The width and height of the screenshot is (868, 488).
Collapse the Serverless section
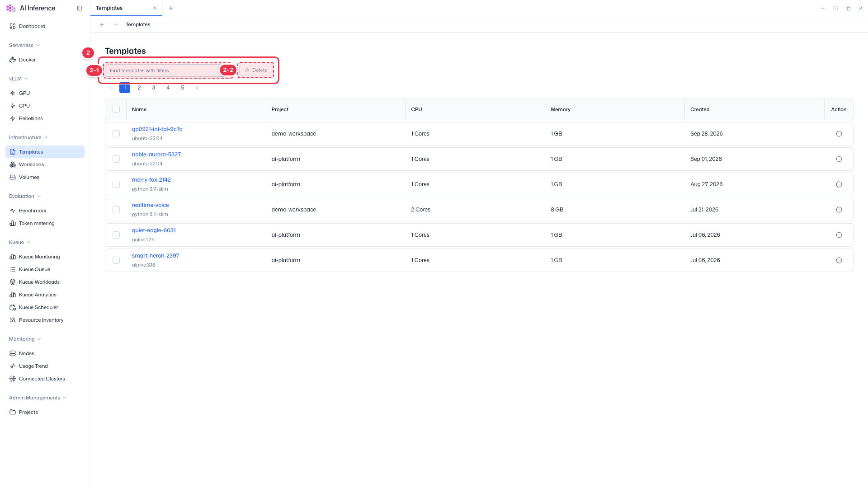point(24,45)
